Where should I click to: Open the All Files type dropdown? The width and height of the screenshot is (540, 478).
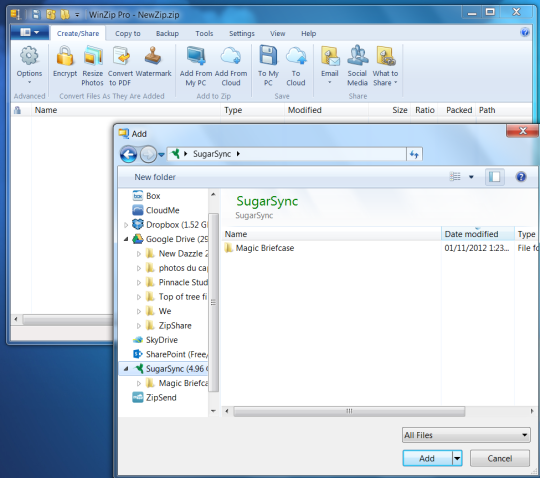466,435
